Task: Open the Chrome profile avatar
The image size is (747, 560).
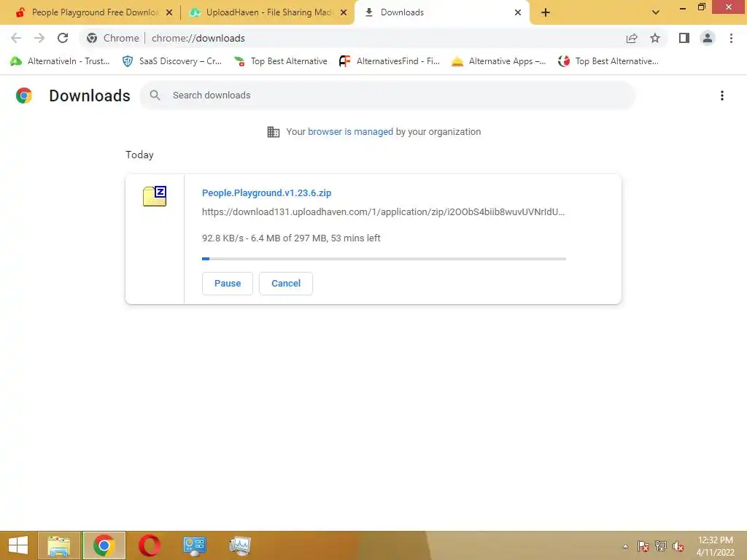Action: [x=708, y=38]
